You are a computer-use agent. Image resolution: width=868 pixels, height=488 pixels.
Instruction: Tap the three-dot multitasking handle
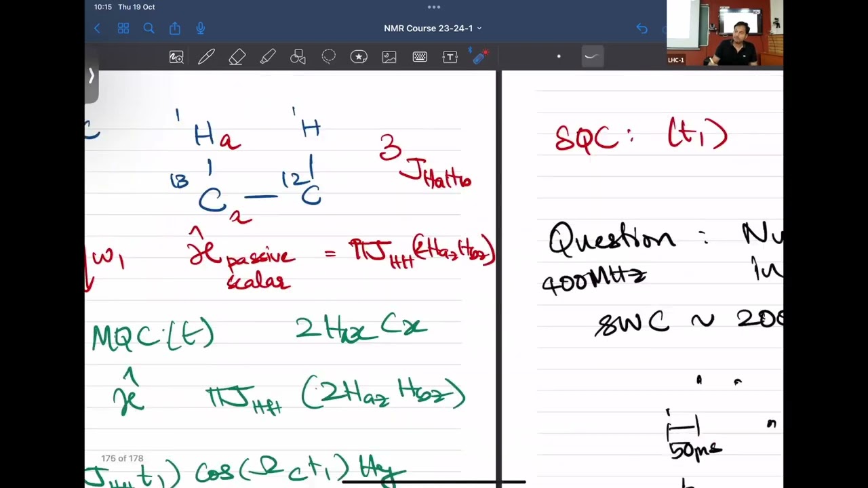click(434, 7)
